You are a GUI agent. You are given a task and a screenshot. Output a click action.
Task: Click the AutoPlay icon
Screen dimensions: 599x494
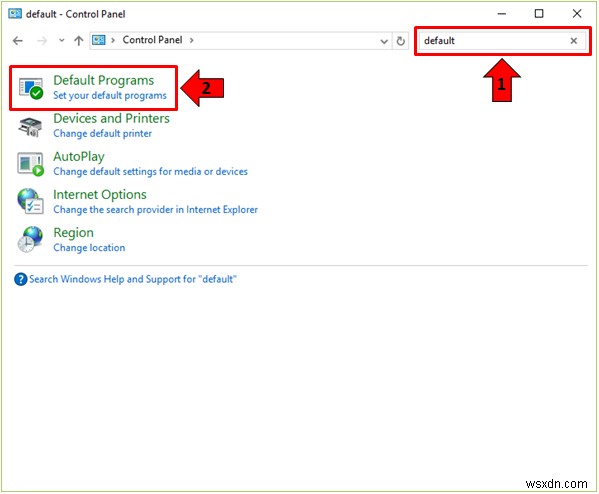click(30, 164)
